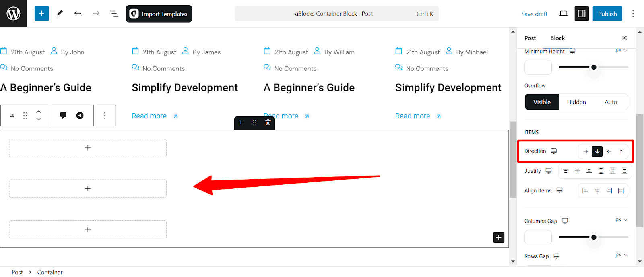The width and height of the screenshot is (644, 277).
Task: Set Align Items to stretch
Action: point(621,191)
